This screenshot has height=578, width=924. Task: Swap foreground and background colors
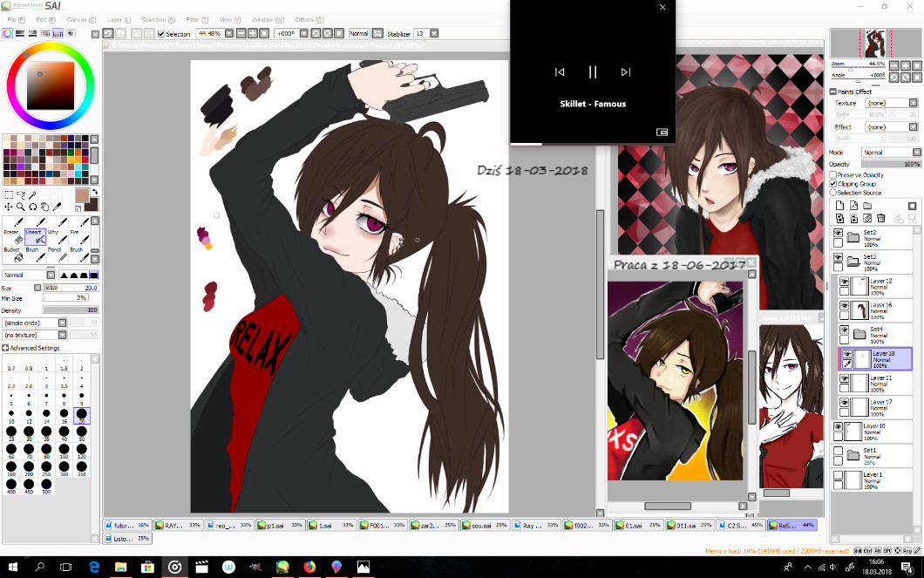pyautogui.click(x=94, y=193)
